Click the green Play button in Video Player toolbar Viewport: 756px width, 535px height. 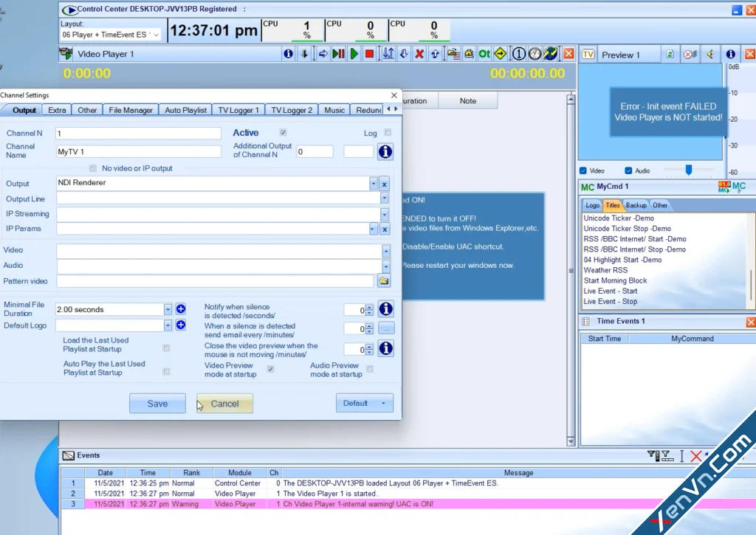pos(354,54)
